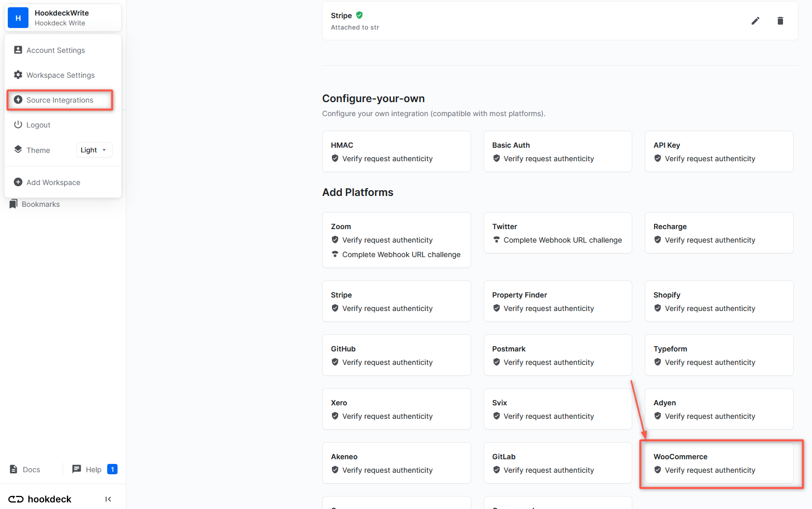Select the Basic Auth integration card
Viewport: 812px width, 509px height.
(x=558, y=151)
